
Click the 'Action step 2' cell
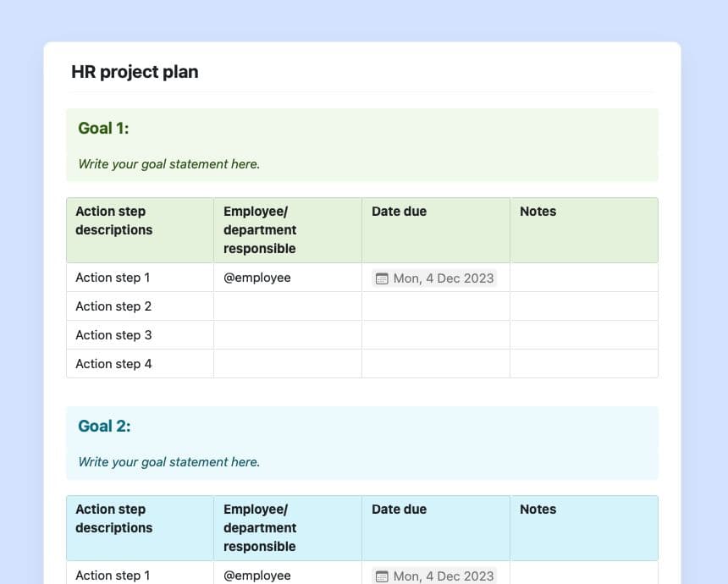click(113, 306)
